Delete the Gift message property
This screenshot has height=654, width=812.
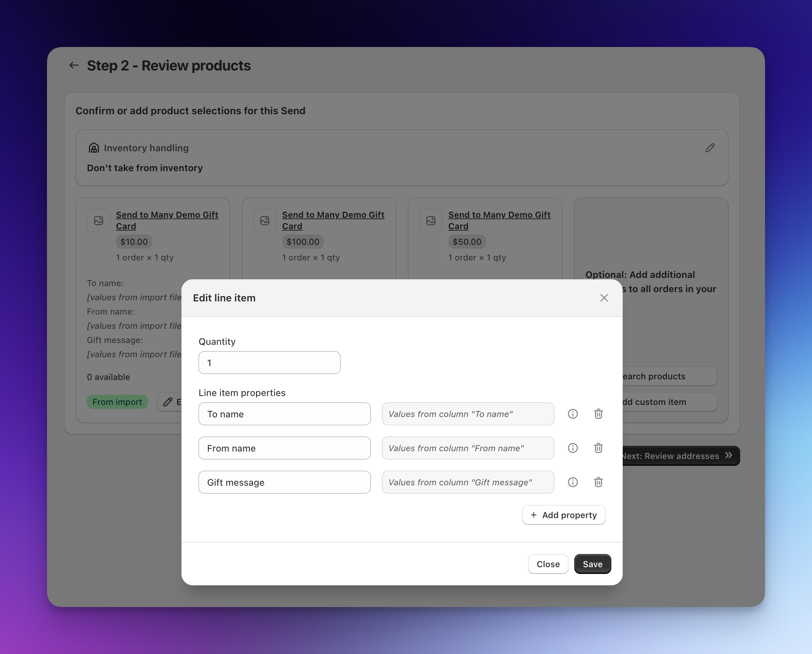(599, 482)
